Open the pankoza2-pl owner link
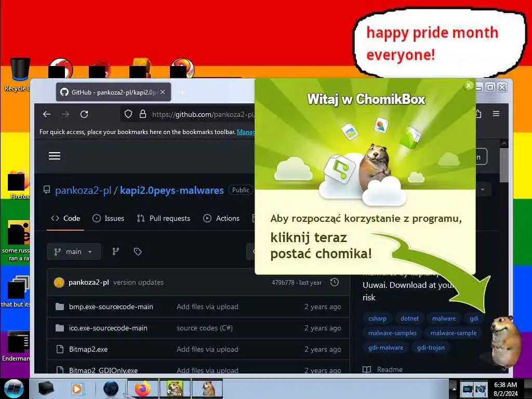This screenshot has width=532, height=399. (83, 190)
